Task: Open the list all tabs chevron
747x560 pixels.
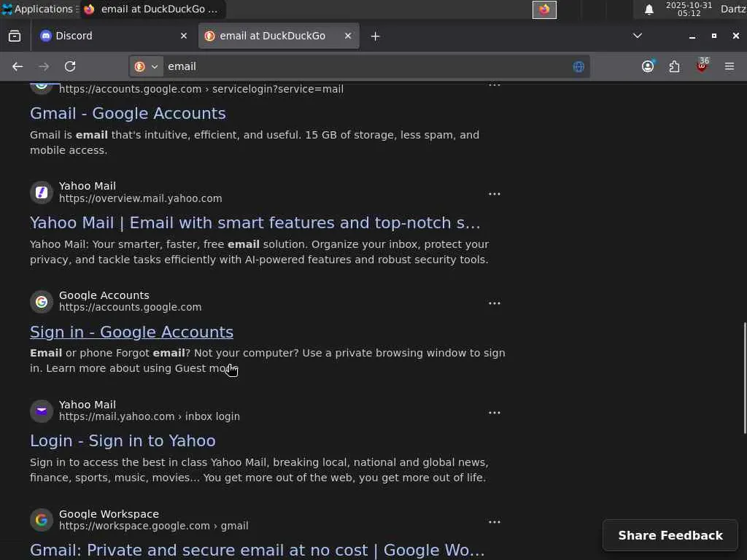Action: click(x=637, y=36)
